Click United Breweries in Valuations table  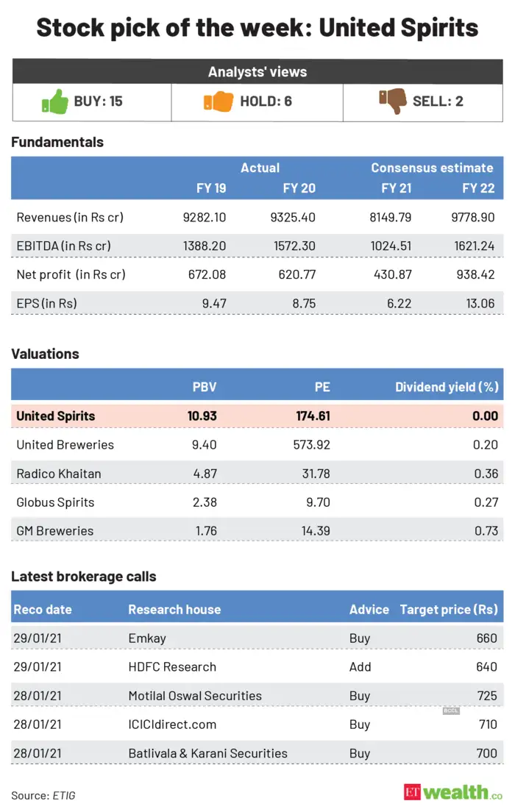[x=65, y=445]
